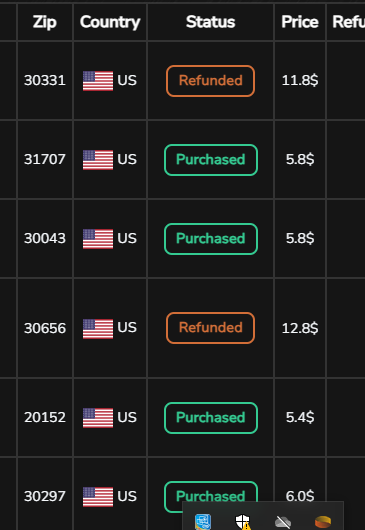Click the OneDrive cloud tray icon
This screenshot has width=365, height=530.
[x=283, y=522]
